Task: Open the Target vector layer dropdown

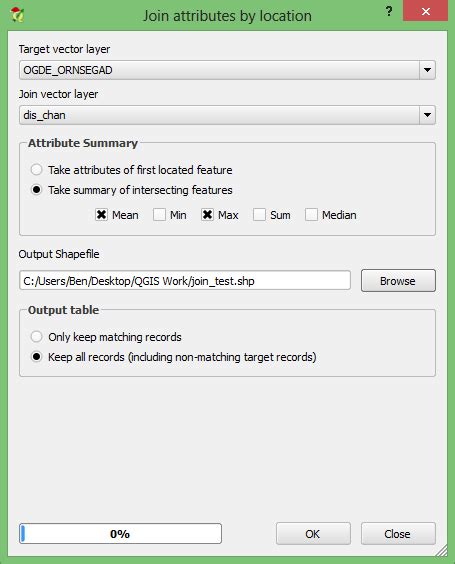Action: click(227, 70)
